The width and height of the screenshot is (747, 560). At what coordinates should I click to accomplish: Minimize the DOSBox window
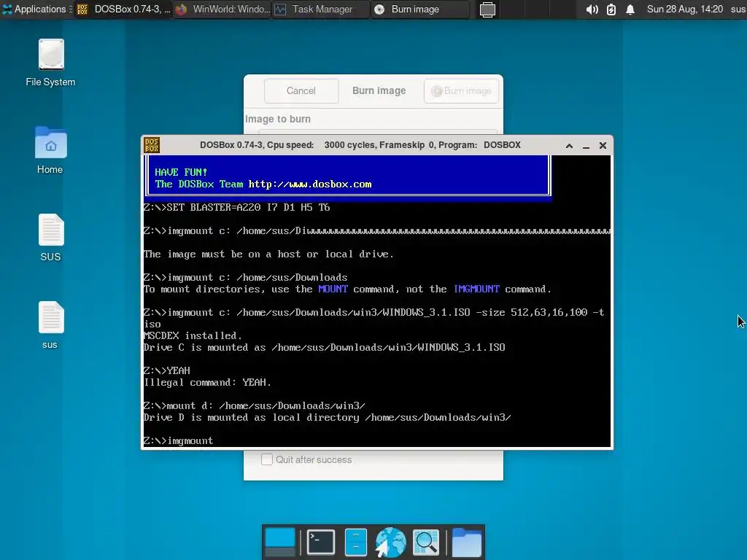click(x=586, y=146)
